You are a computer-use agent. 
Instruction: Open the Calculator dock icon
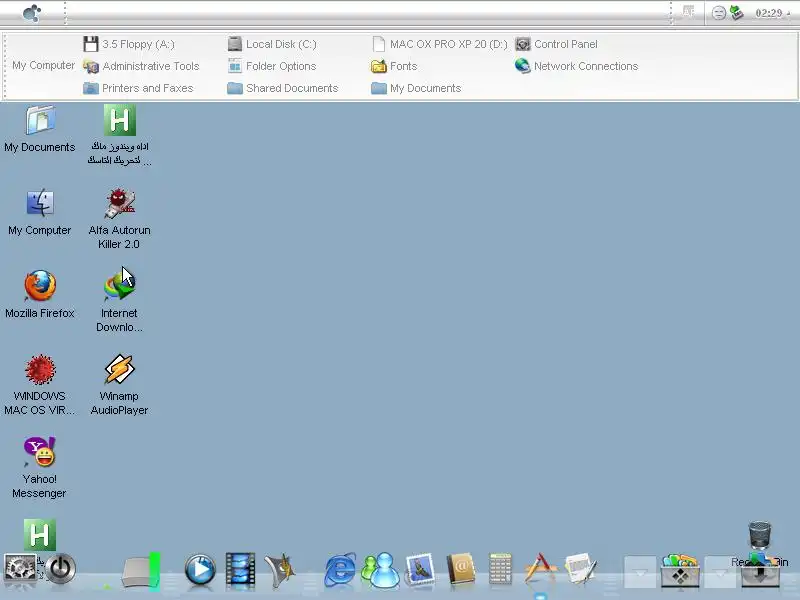[x=500, y=569]
